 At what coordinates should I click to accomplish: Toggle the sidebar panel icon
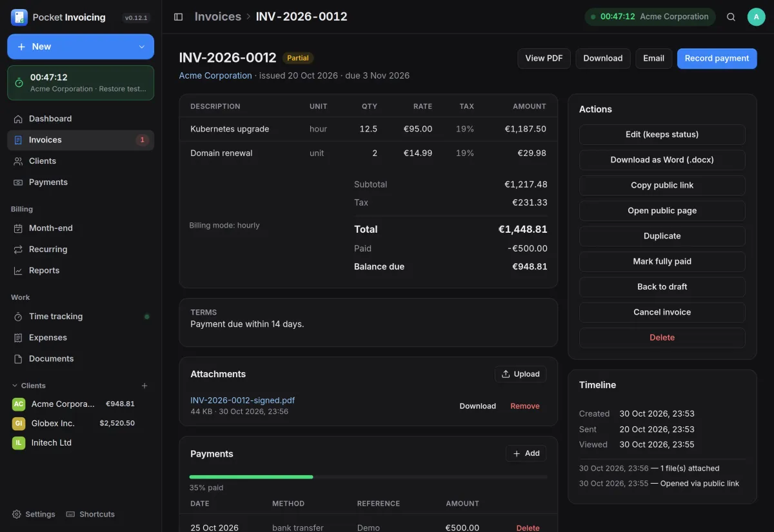(179, 17)
